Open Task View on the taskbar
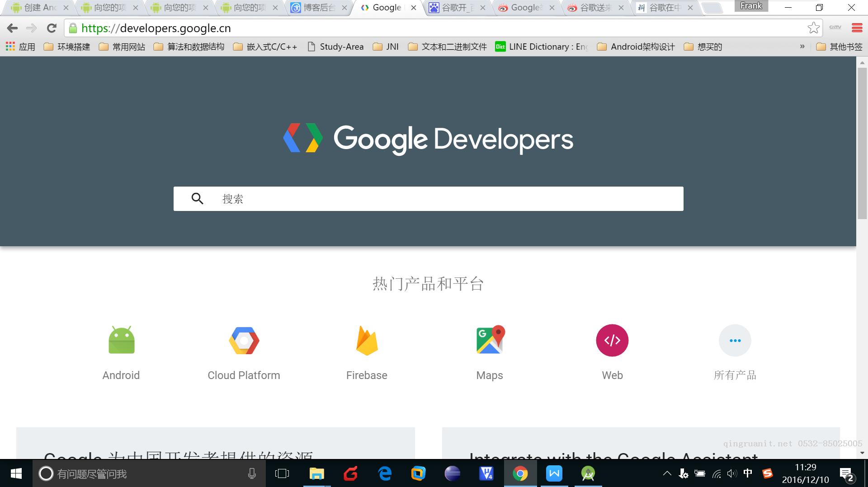Viewport: 868px width, 487px height. tap(282, 473)
